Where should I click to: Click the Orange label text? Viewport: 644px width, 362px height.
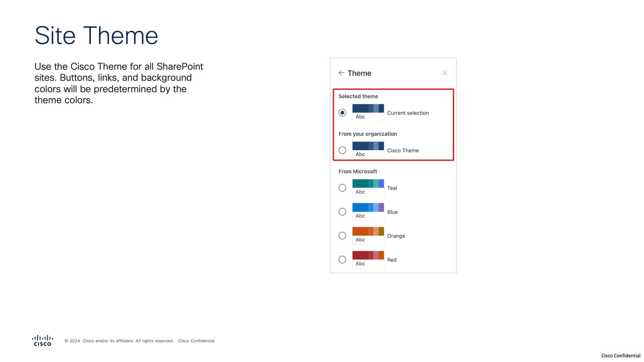(396, 236)
